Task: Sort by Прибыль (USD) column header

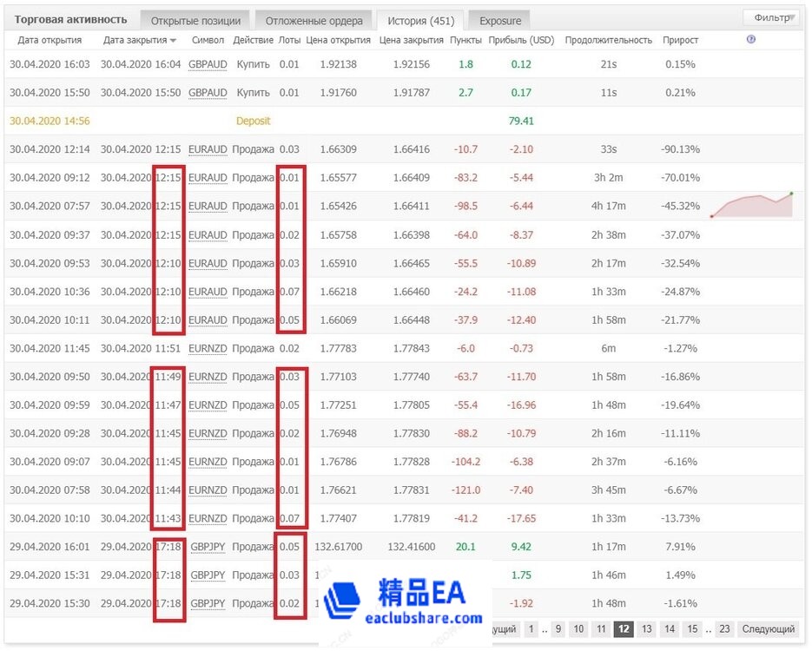Action: (521, 40)
